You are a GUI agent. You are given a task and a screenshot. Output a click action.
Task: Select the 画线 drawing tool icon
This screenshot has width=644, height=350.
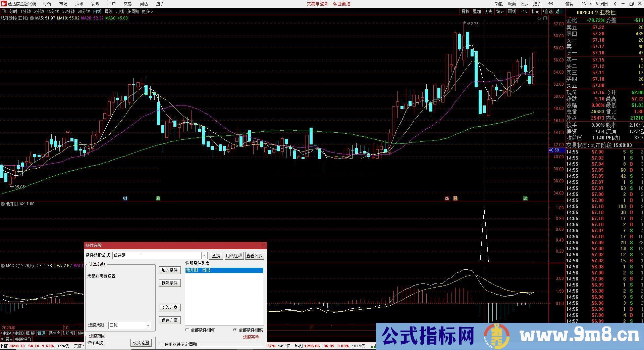click(512, 11)
